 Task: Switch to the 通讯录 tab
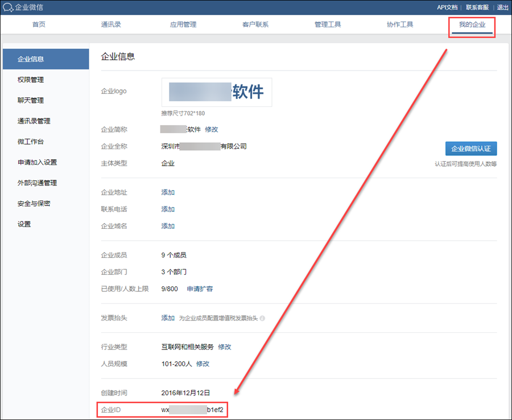(111, 24)
